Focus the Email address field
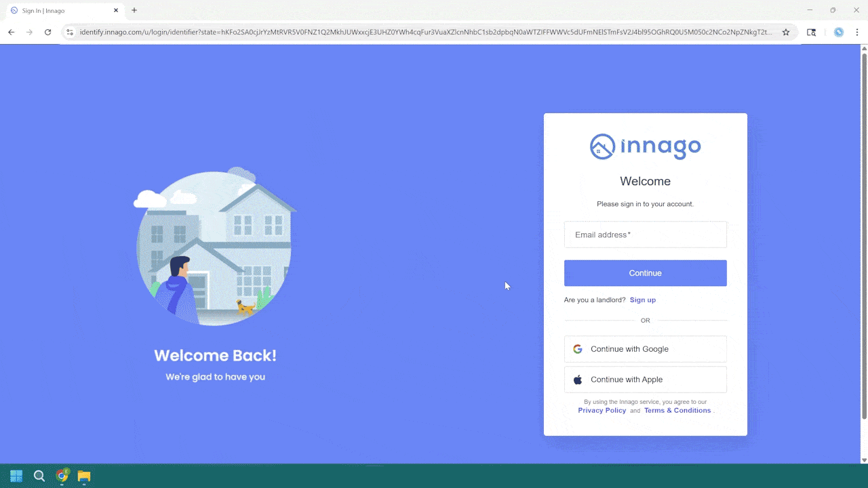 (645, 235)
